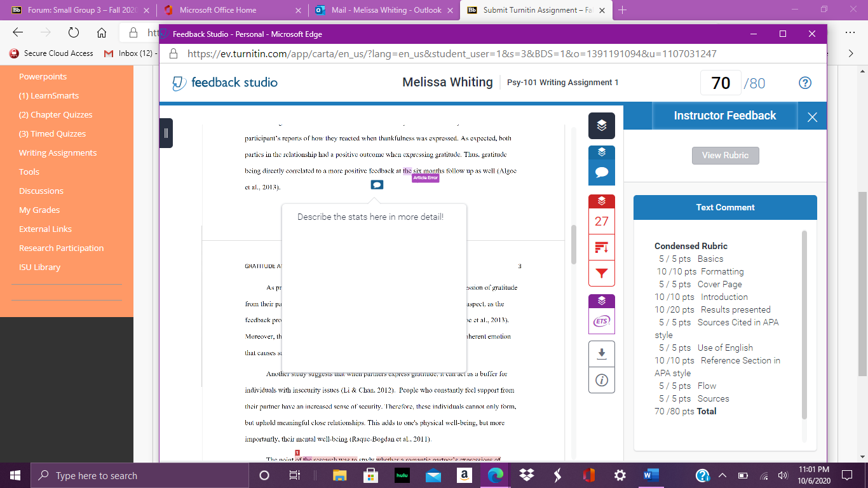868x488 pixels.
Task: Click the Text Comment panel scrollbar
Action: coord(804,324)
